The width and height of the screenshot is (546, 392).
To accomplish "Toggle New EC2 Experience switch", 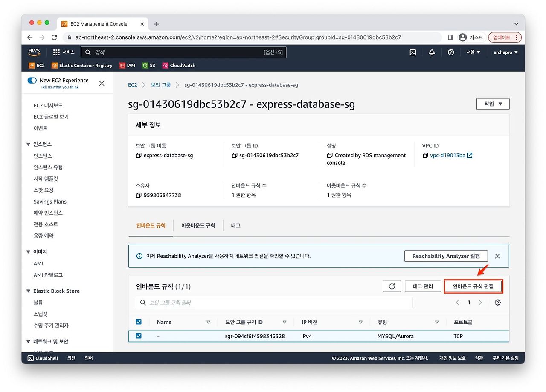I will pyautogui.click(x=32, y=80).
